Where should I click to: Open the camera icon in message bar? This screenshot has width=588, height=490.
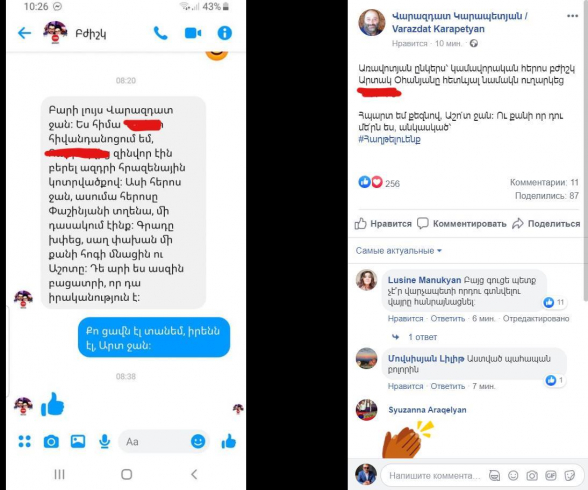coord(51,442)
